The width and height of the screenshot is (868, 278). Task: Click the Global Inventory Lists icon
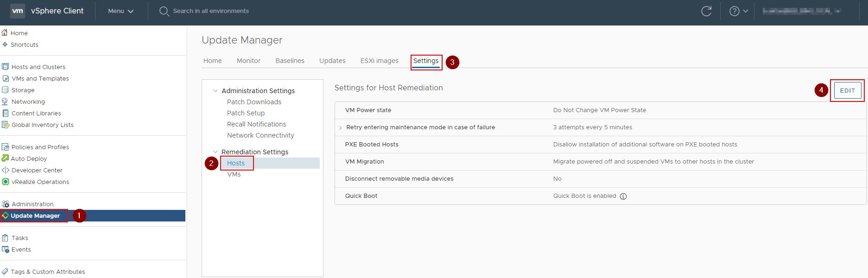coord(5,125)
